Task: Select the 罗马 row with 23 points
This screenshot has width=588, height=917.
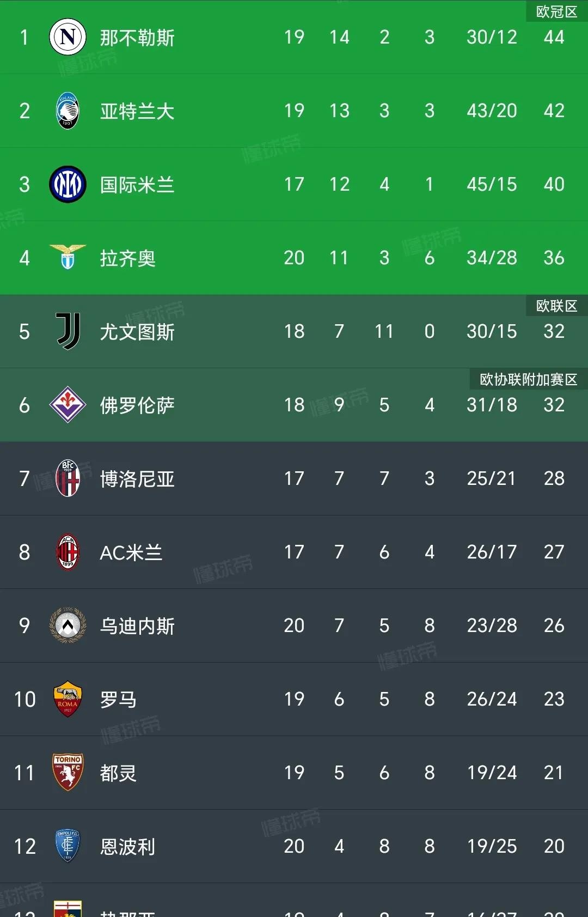Action: click(x=294, y=699)
